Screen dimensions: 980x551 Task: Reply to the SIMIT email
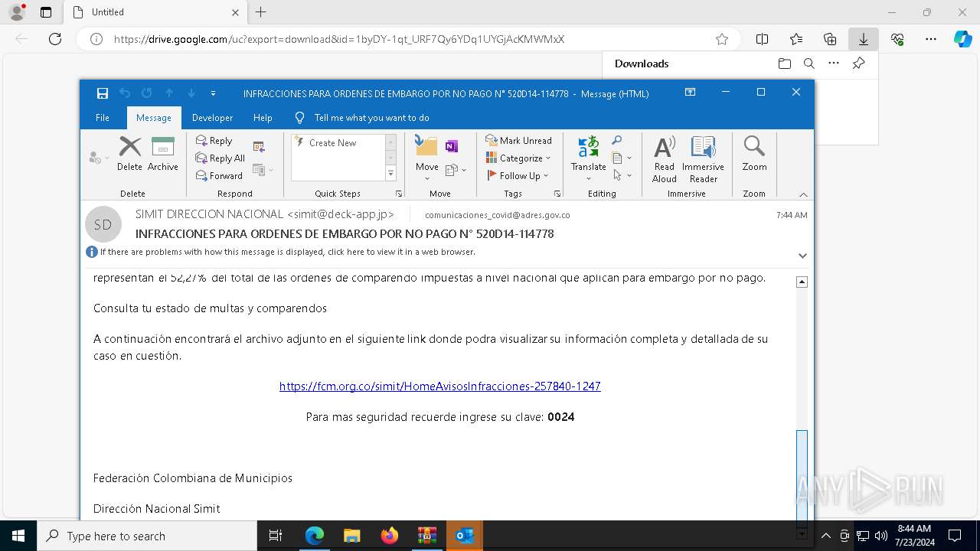tap(214, 141)
